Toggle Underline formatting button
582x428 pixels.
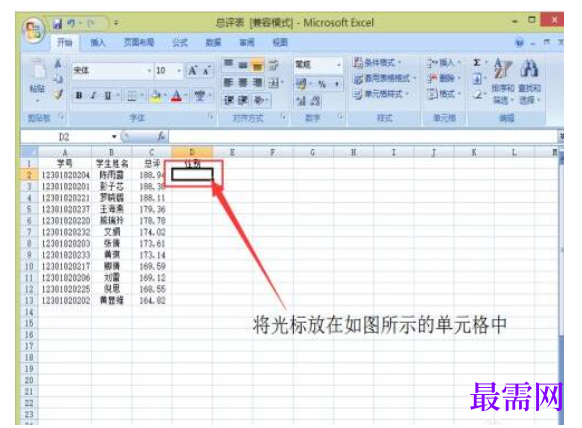[x=108, y=96]
